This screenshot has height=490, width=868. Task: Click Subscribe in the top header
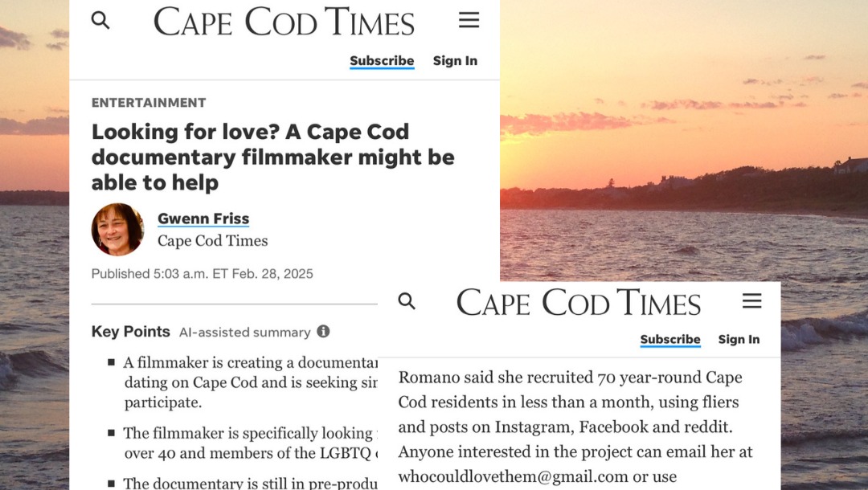(x=382, y=61)
